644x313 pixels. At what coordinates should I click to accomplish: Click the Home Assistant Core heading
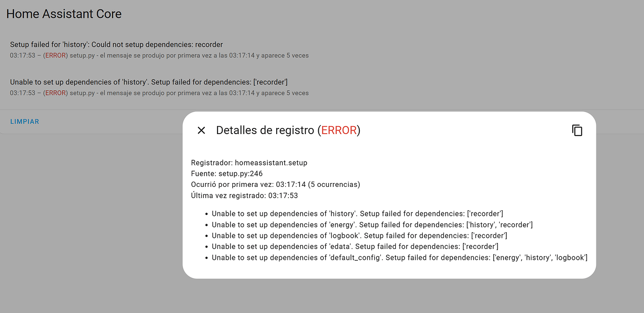(x=64, y=14)
